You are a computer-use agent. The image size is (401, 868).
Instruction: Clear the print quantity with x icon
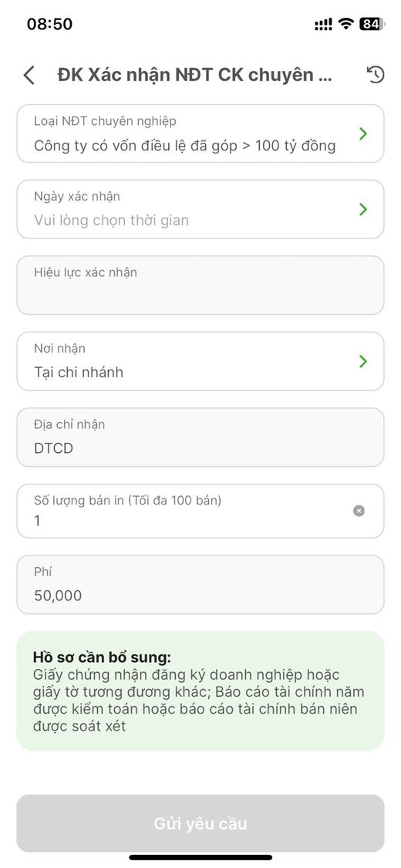click(x=359, y=511)
